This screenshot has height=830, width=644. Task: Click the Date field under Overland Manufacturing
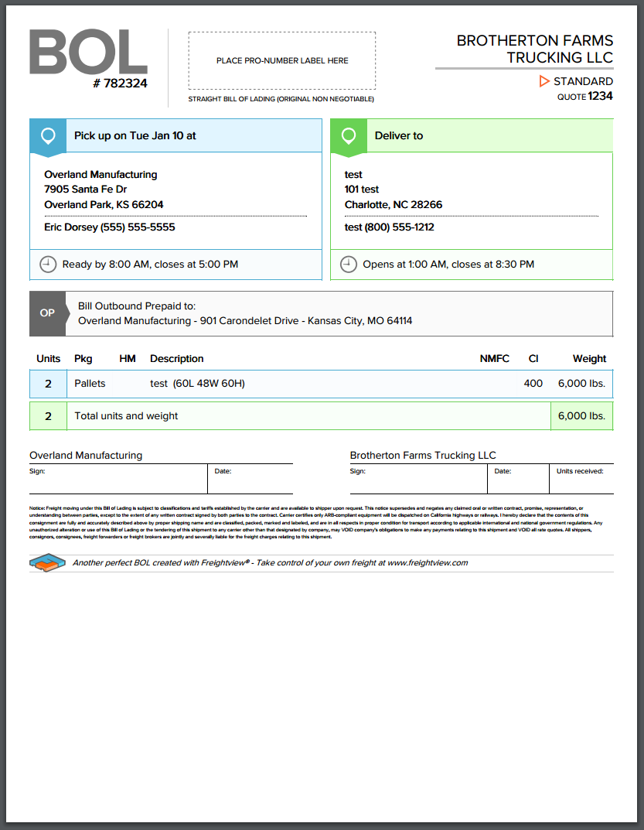250,479
